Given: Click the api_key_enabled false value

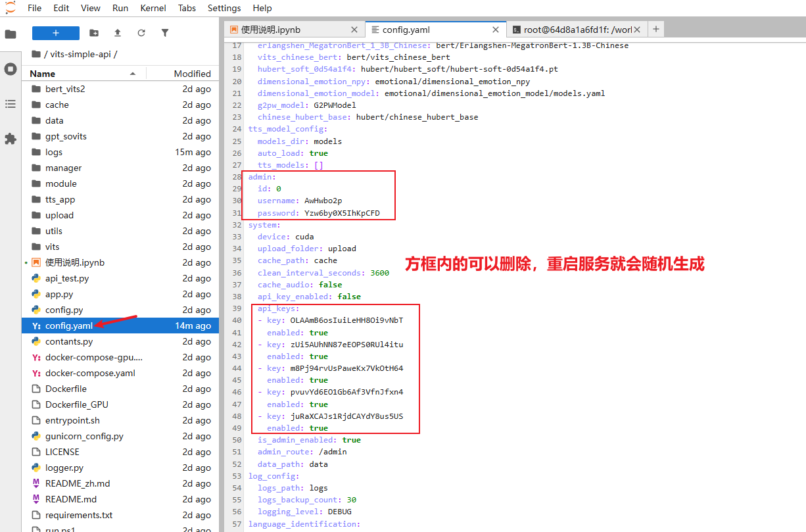Looking at the screenshot, I should click(x=349, y=297).
